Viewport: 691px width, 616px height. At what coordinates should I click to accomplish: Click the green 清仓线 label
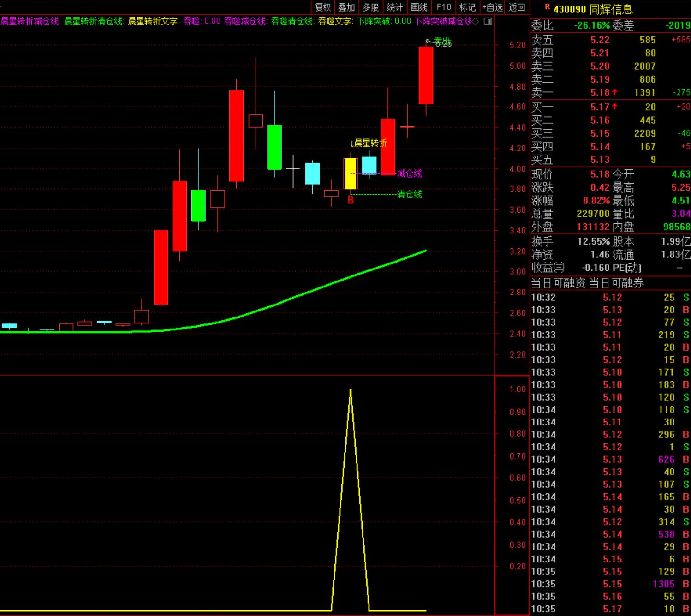[410, 194]
